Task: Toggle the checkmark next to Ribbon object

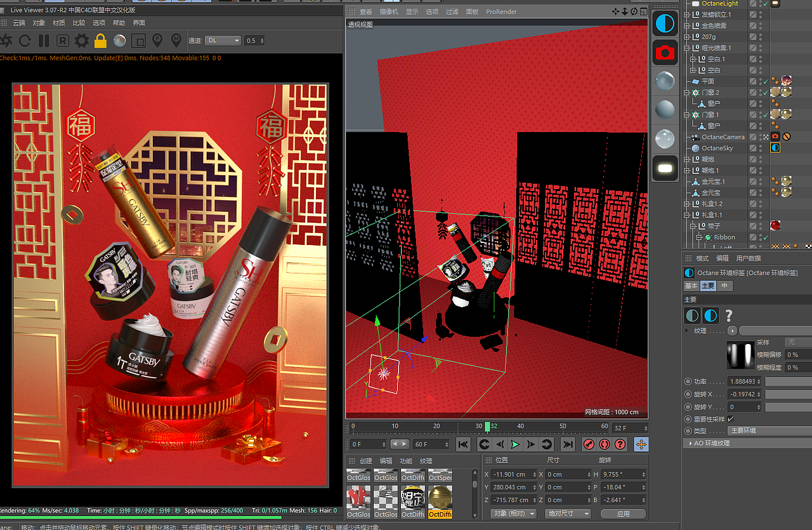Action: click(766, 237)
